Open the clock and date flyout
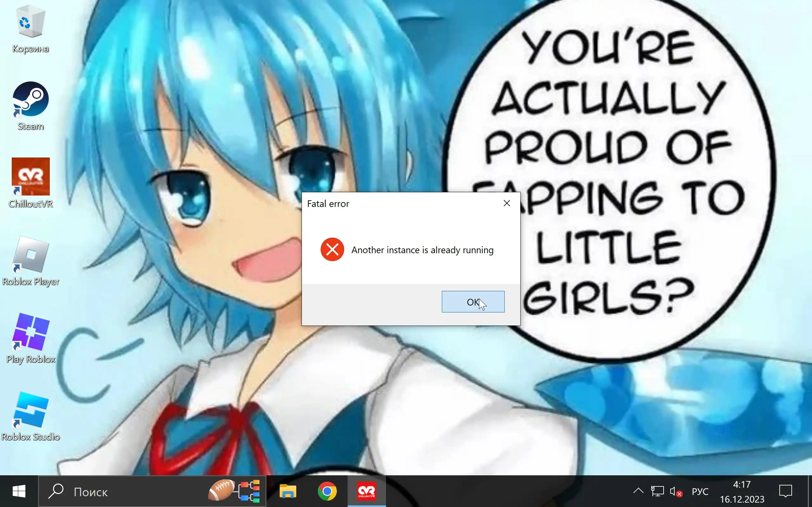The height and width of the screenshot is (507, 812). [742, 491]
